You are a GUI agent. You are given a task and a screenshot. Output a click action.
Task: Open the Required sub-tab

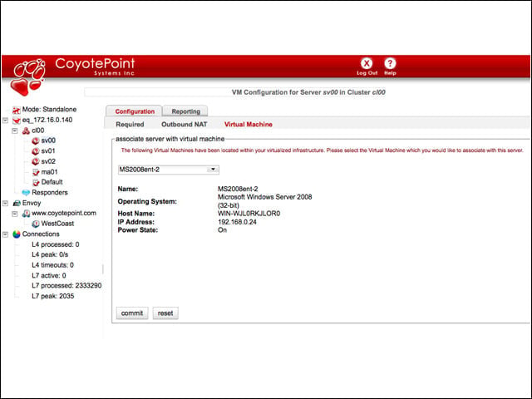130,125
